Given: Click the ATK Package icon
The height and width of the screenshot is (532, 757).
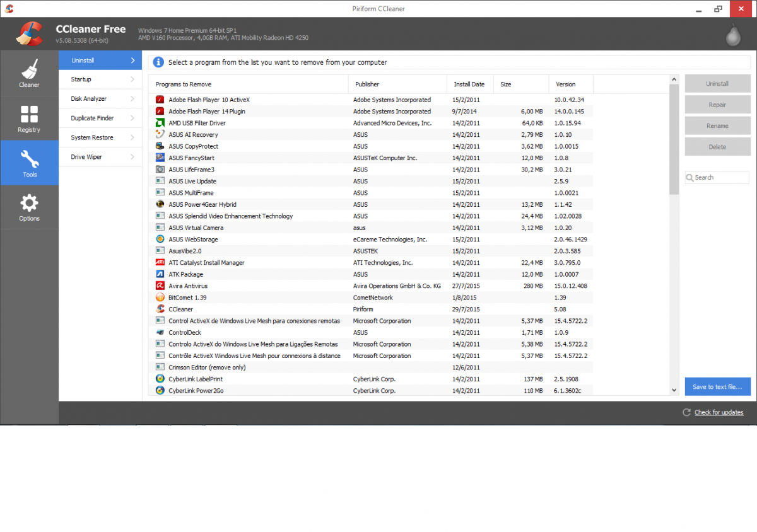Looking at the screenshot, I should tap(160, 274).
